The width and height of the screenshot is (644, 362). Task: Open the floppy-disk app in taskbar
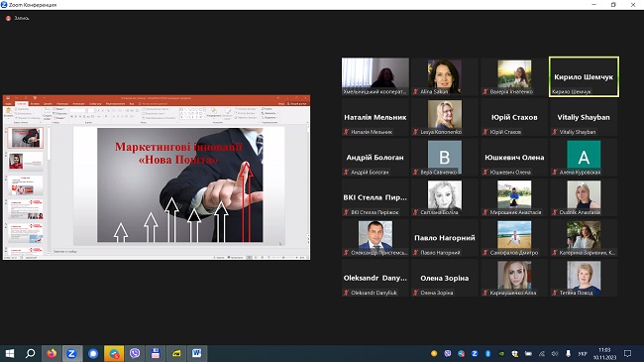156,353
